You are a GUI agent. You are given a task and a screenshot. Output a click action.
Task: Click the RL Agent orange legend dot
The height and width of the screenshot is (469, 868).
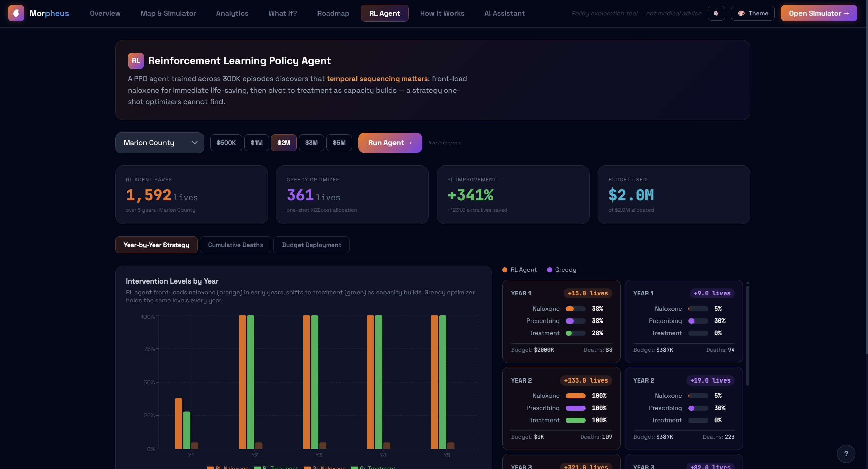pyautogui.click(x=505, y=270)
